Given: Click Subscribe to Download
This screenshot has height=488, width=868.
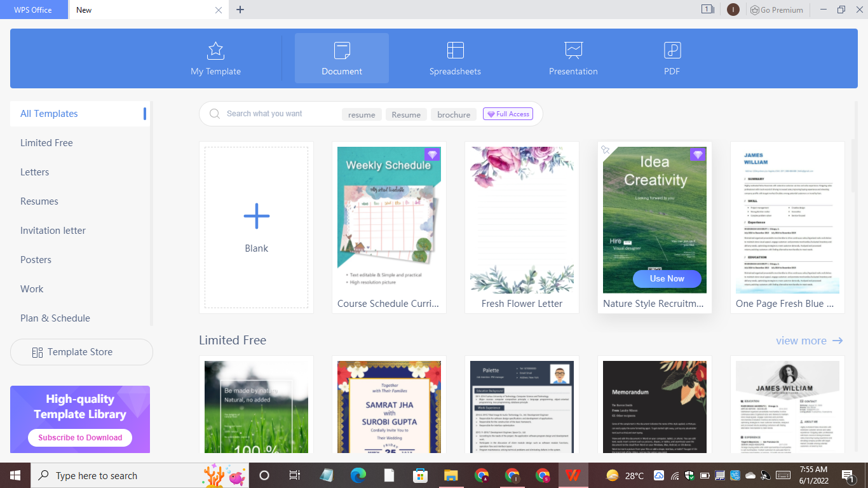Looking at the screenshot, I should click(79, 437).
